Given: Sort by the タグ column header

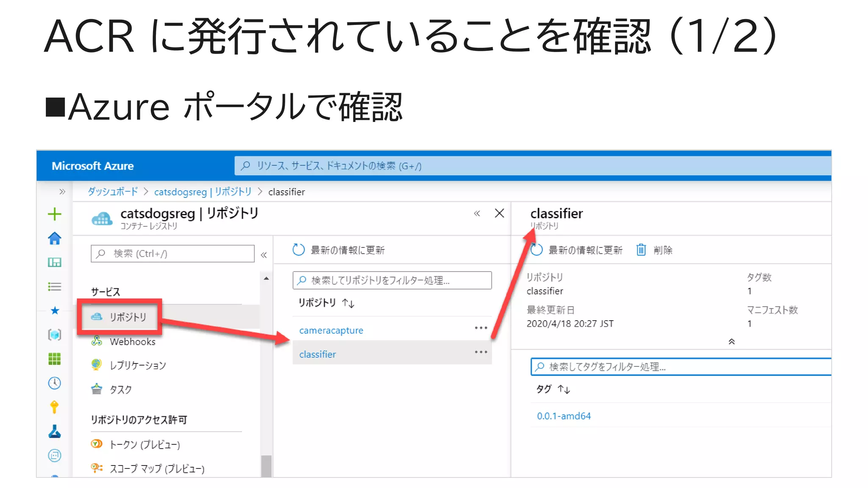Looking at the screenshot, I should (x=553, y=389).
